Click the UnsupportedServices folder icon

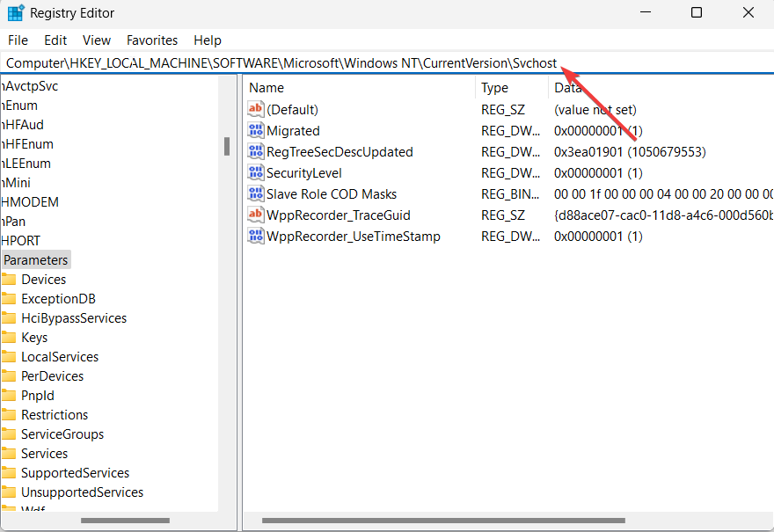tap(9, 492)
